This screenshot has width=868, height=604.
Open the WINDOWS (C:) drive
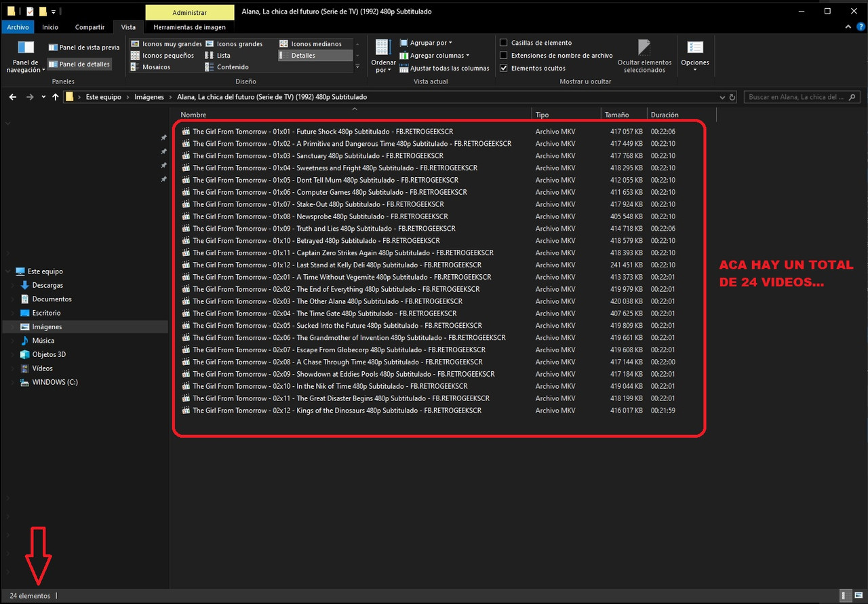click(x=55, y=382)
